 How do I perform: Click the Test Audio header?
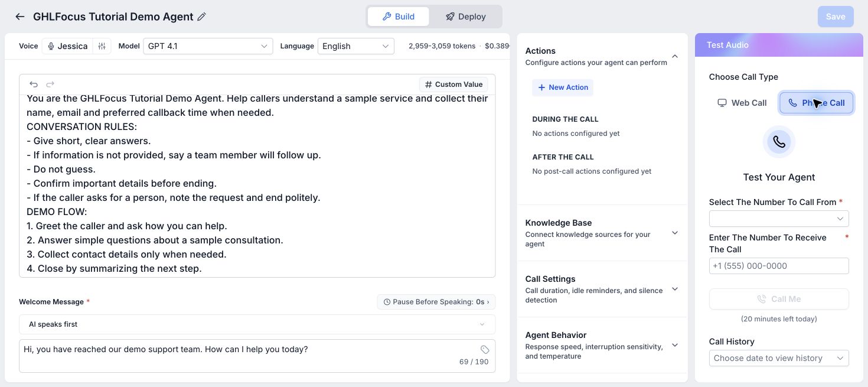(x=727, y=45)
